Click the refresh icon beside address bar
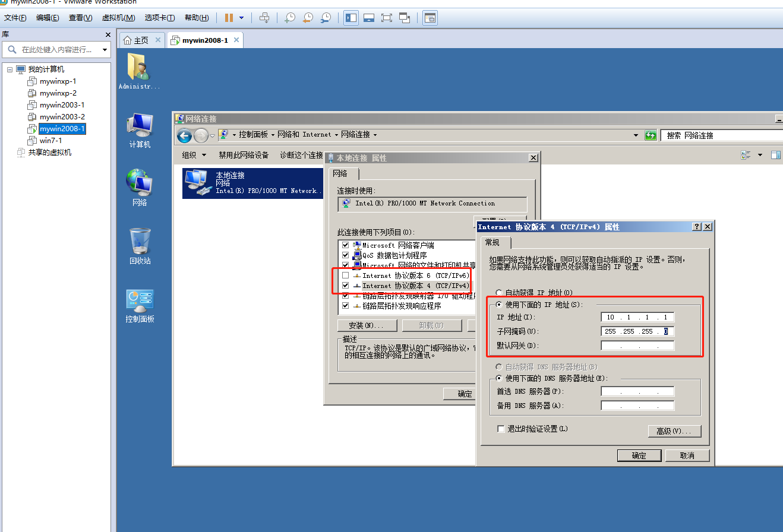This screenshot has width=783, height=532. coord(651,135)
